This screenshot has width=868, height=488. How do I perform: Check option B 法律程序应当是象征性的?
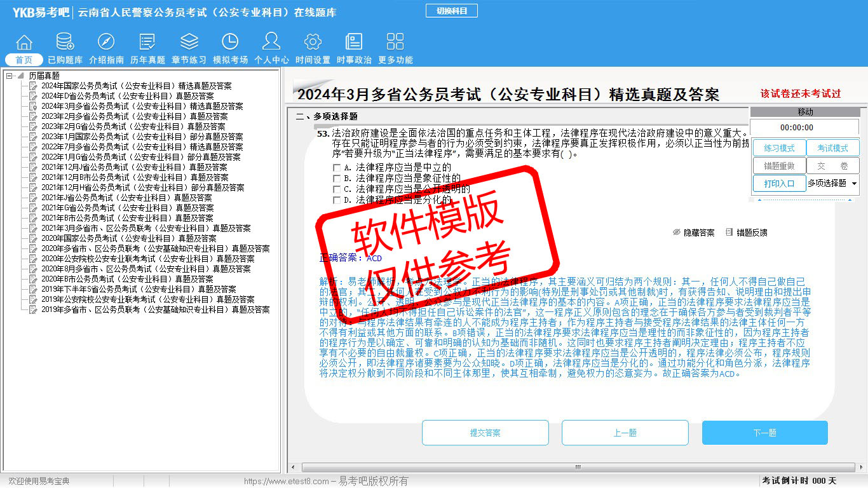[337, 179]
